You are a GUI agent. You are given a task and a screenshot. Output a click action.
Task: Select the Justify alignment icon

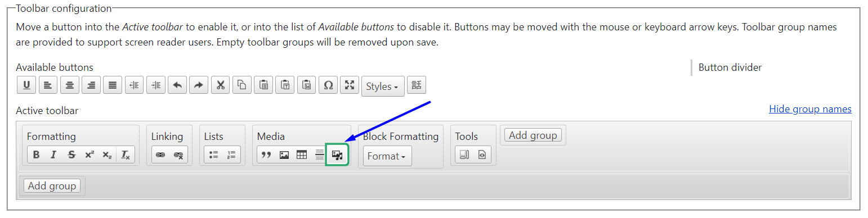click(113, 85)
